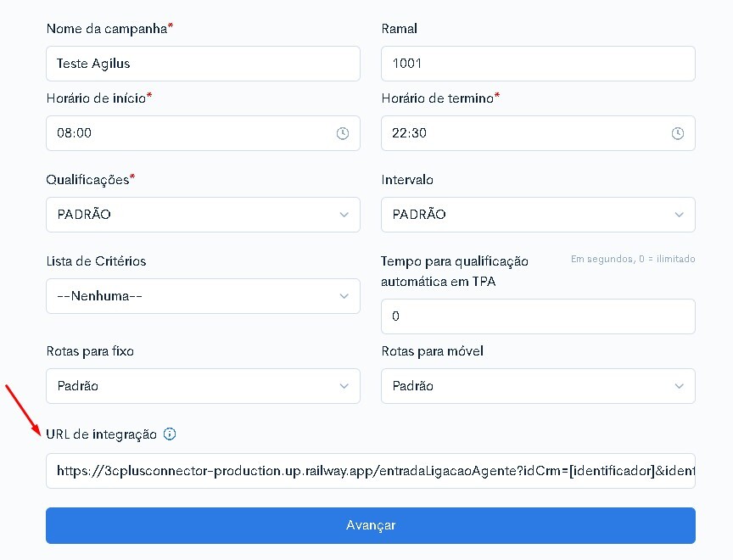
Task: Click info icon beside URL de integração
Action: (x=170, y=434)
